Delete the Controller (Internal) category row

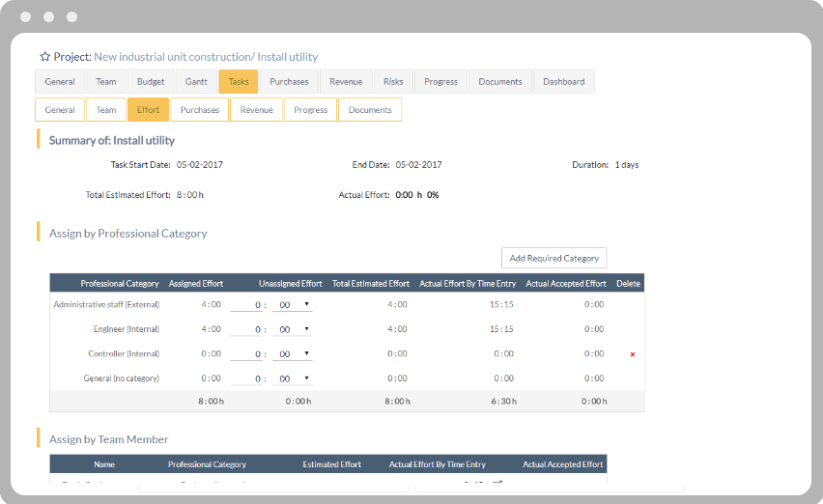click(633, 354)
